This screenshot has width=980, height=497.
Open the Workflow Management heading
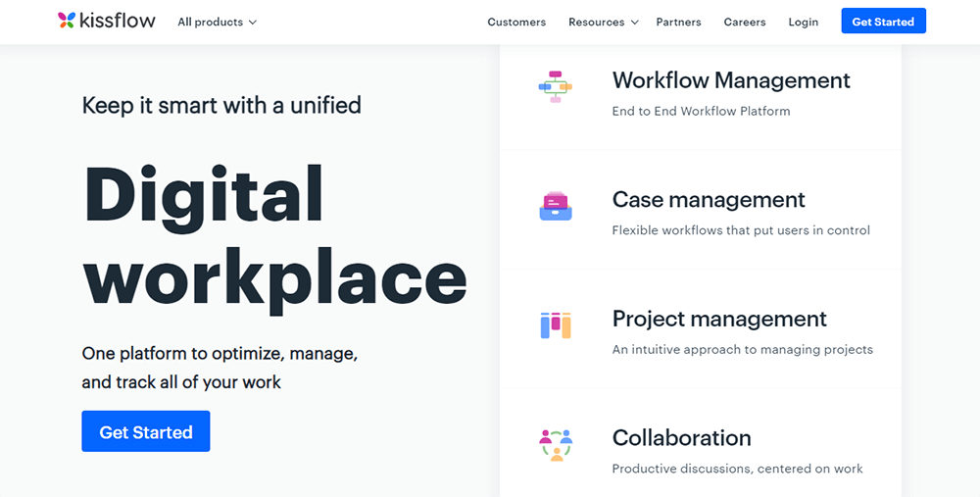(731, 80)
